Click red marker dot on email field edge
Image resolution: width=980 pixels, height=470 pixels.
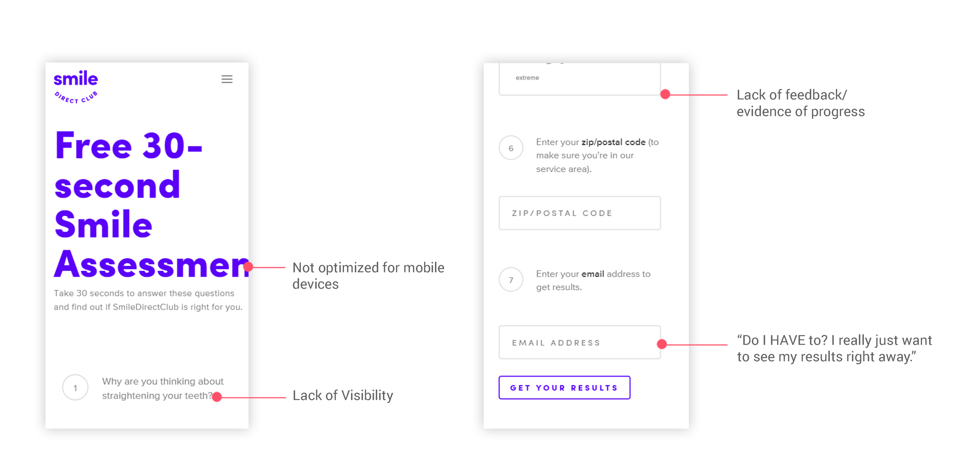[x=662, y=344]
